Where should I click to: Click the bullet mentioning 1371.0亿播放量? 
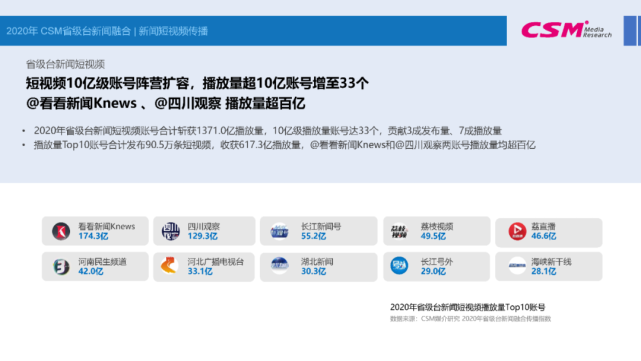268,131
